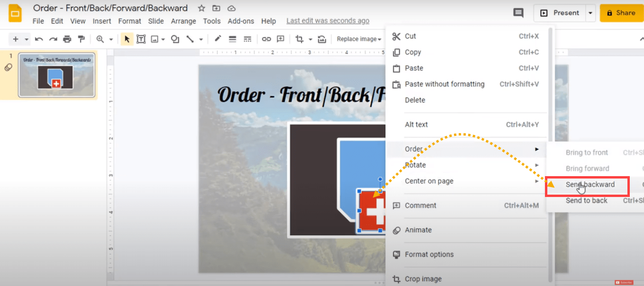Open the Edit menu

[x=57, y=21]
